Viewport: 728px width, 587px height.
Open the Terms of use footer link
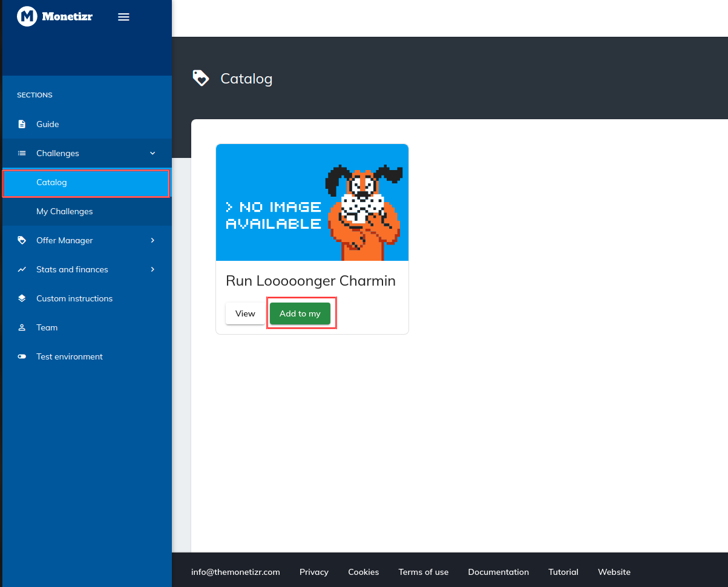click(424, 572)
